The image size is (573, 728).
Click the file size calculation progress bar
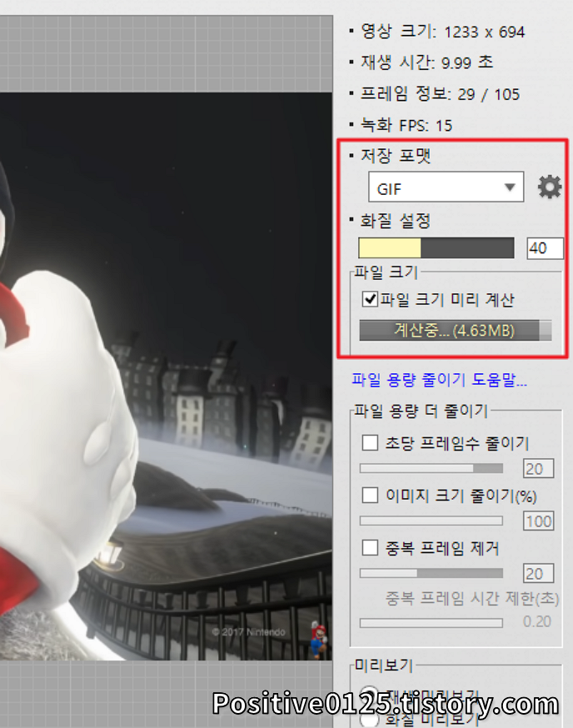(x=455, y=331)
